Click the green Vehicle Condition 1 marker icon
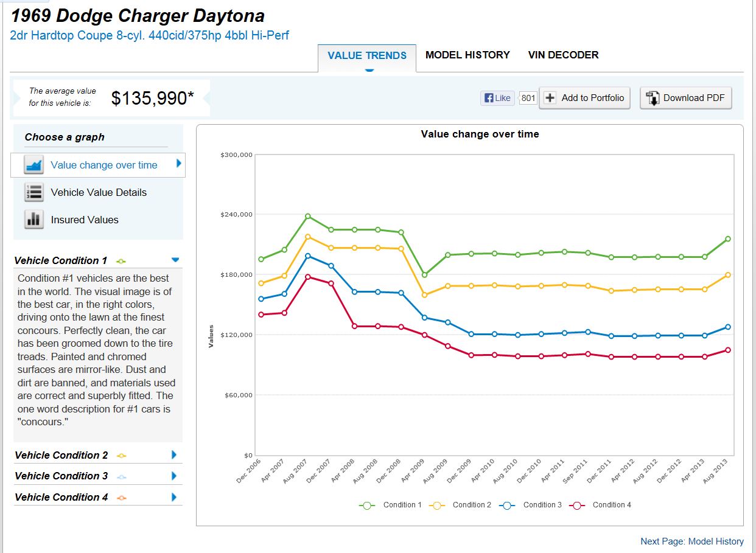This screenshot has height=553, width=756. [x=121, y=261]
